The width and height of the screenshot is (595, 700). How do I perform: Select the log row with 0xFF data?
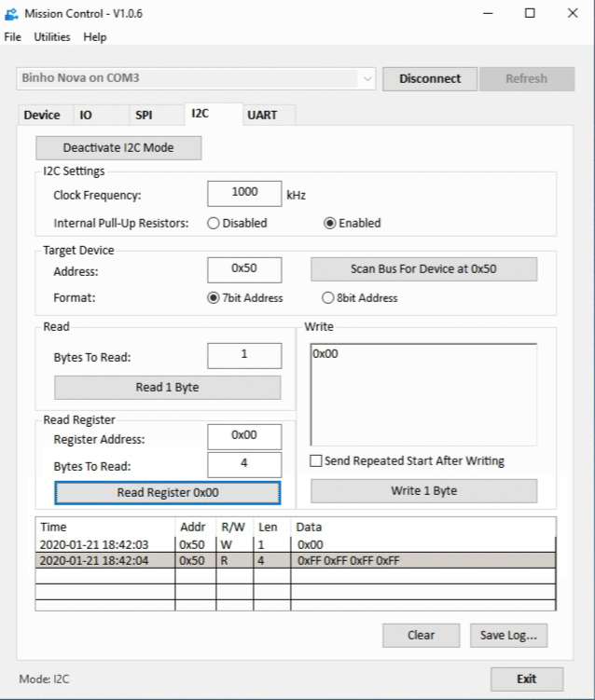pyautogui.click(x=295, y=560)
